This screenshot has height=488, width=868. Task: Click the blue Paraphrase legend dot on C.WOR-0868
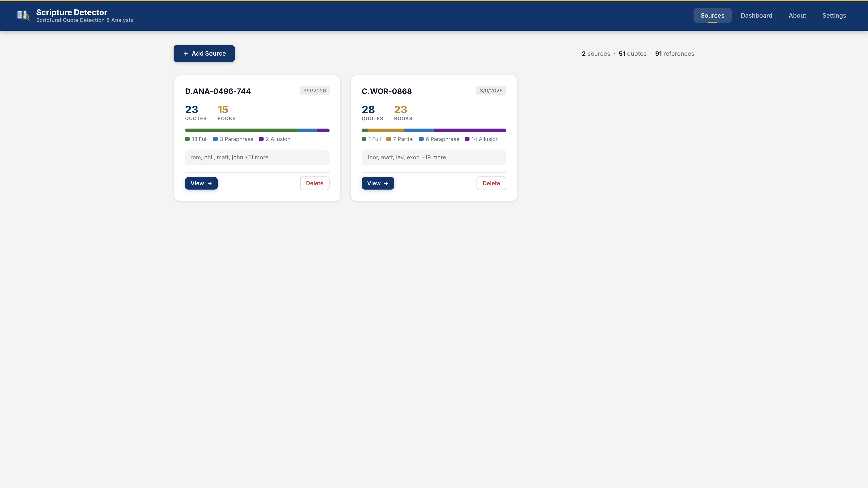coord(421,139)
